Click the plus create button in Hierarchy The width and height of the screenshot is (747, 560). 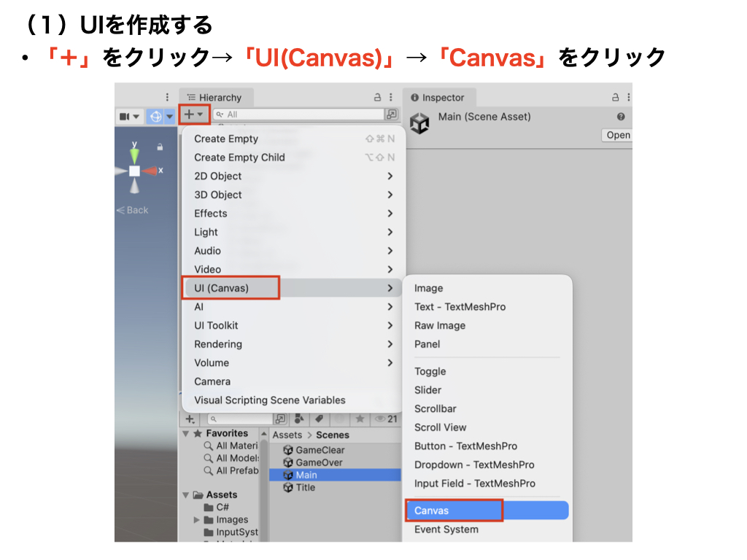tap(193, 114)
